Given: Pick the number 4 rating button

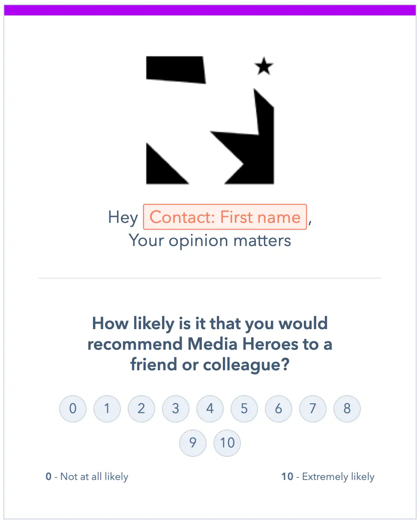Looking at the screenshot, I should (210, 408).
